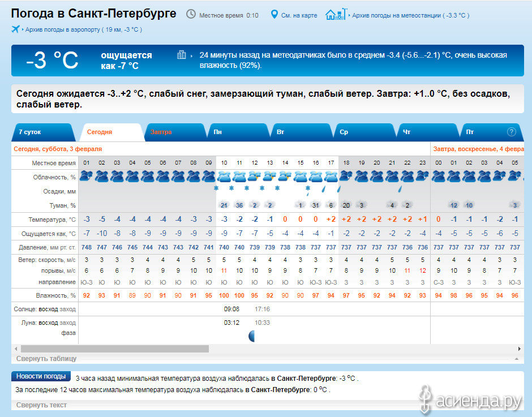Click the fog icon showing 20 percent
Screen dimensions: 532x417
[x=346, y=205]
